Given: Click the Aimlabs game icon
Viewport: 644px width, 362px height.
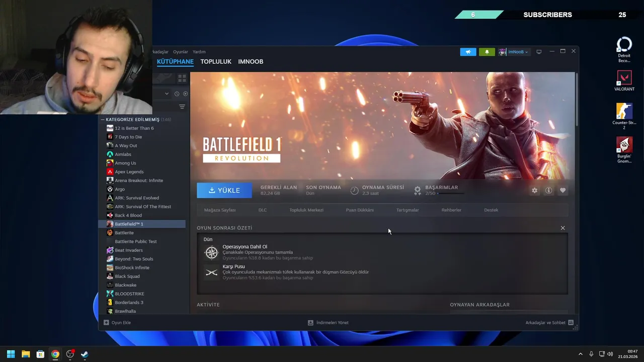Looking at the screenshot, I should pos(110,154).
